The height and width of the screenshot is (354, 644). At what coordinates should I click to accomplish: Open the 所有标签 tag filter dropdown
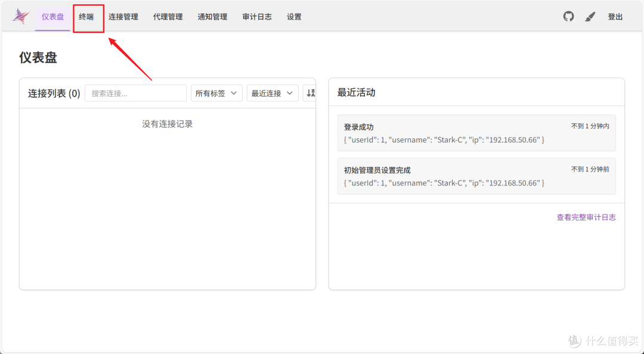click(x=216, y=93)
